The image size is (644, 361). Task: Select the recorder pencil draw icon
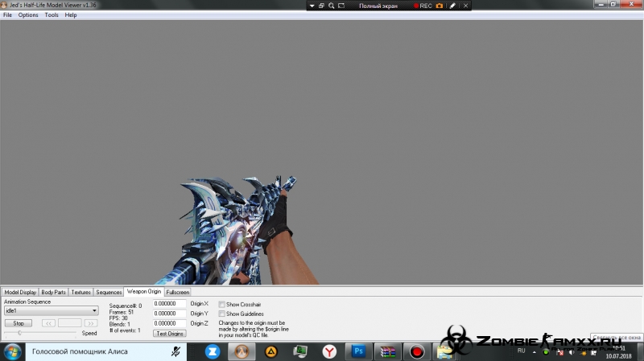452,6
